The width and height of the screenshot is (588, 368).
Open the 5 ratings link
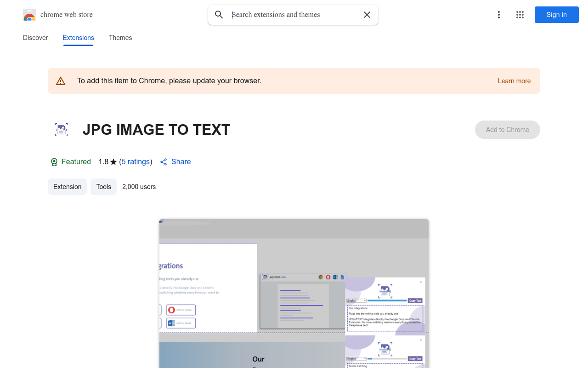click(136, 162)
